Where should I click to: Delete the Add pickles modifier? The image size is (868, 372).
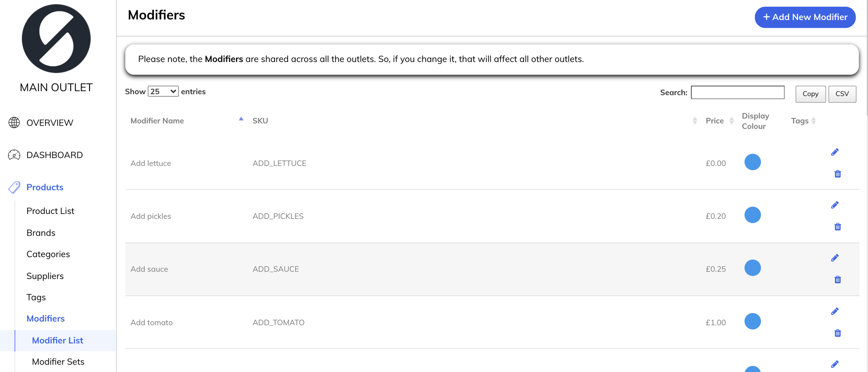pos(837,227)
